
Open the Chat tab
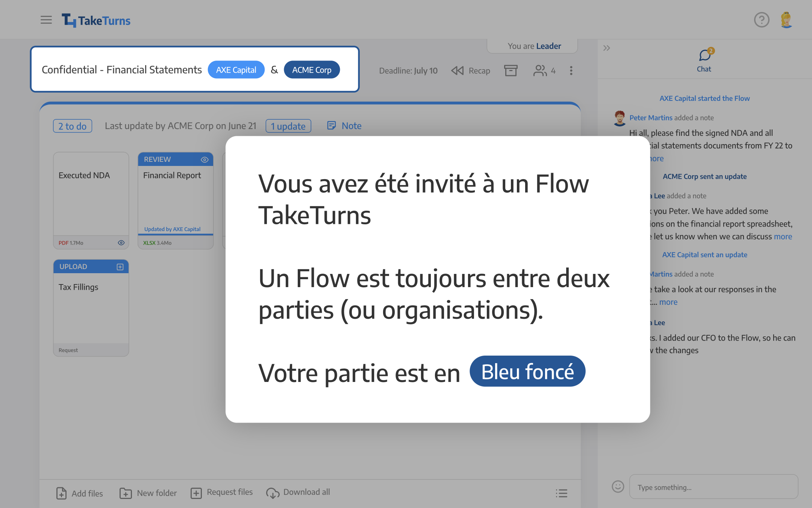tap(704, 60)
